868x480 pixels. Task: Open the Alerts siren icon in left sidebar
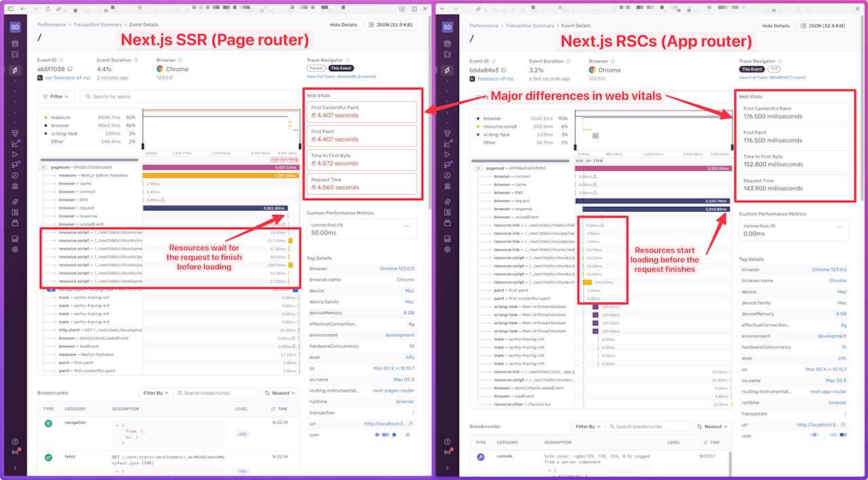(15, 186)
